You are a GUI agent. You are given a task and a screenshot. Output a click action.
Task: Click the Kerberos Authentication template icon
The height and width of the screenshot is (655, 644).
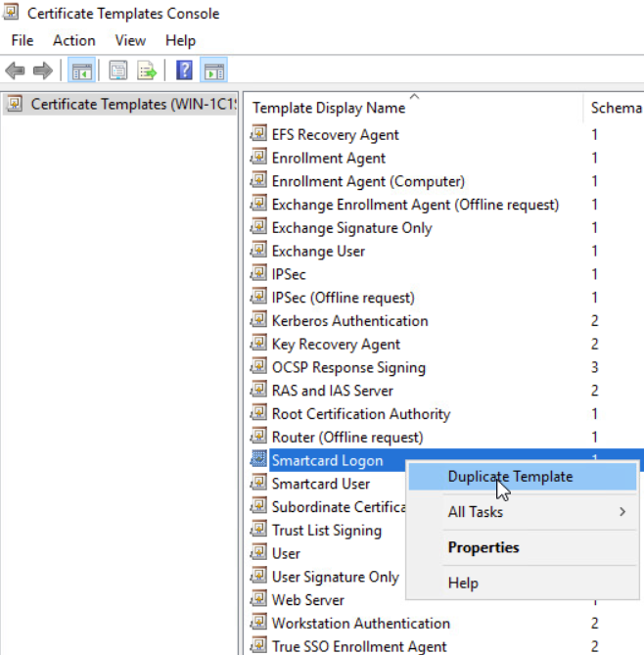259,320
